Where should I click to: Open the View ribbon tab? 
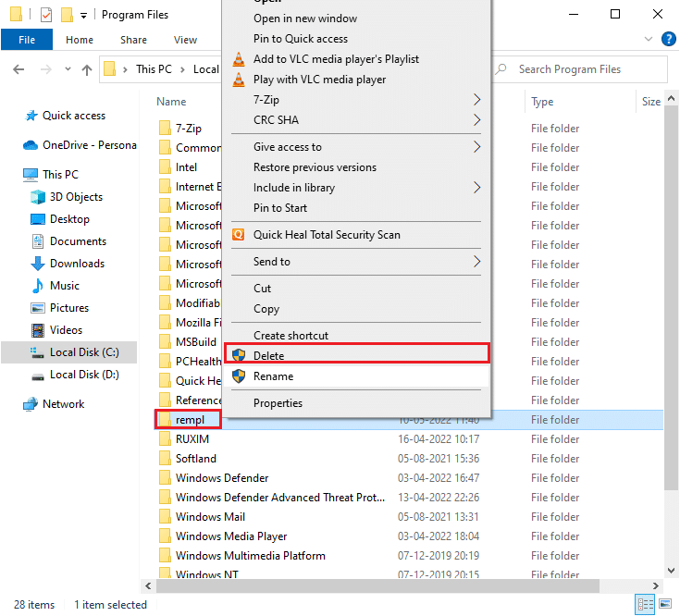pyautogui.click(x=185, y=40)
